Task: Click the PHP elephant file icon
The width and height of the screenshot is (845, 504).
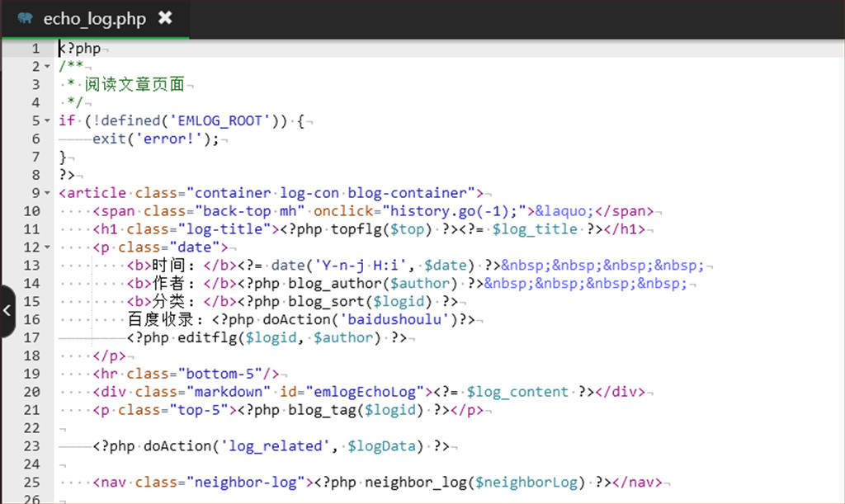Action: pyautogui.click(x=25, y=18)
